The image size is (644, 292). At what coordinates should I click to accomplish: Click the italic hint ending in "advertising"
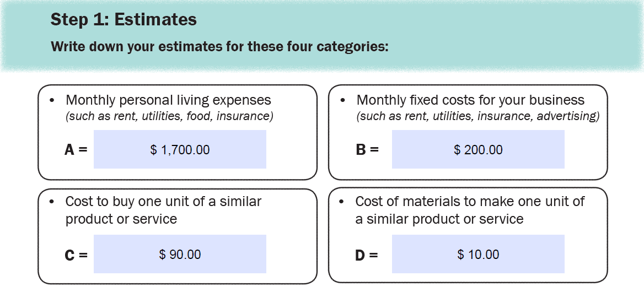[478, 116]
